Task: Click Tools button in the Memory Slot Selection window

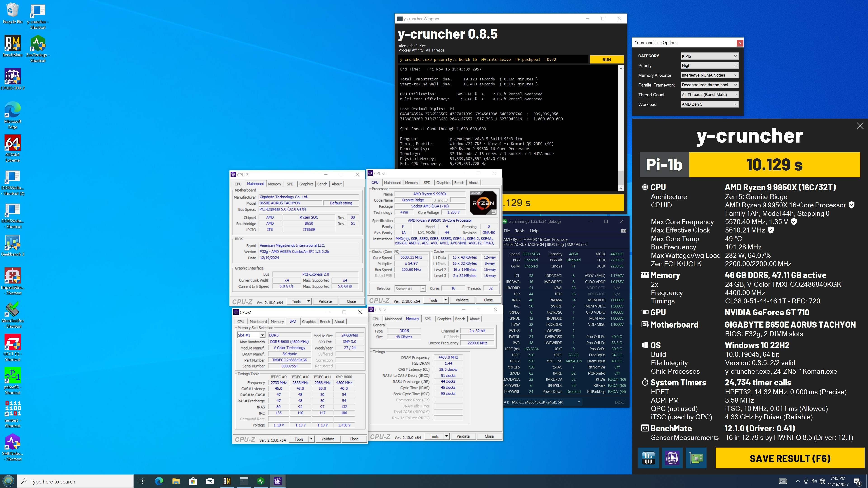Action: 299,439
